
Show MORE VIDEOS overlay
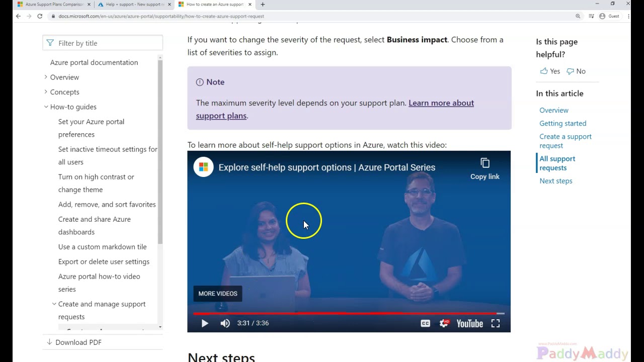[x=217, y=294]
